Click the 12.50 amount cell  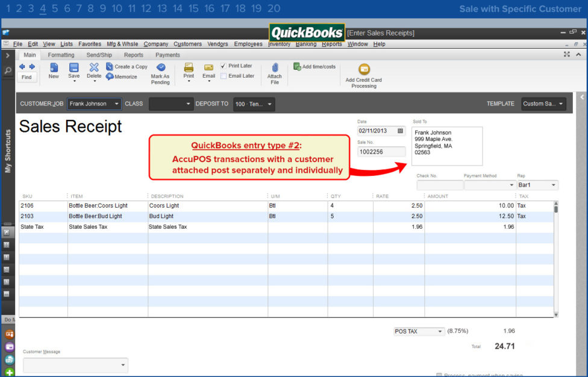[x=471, y=216]
